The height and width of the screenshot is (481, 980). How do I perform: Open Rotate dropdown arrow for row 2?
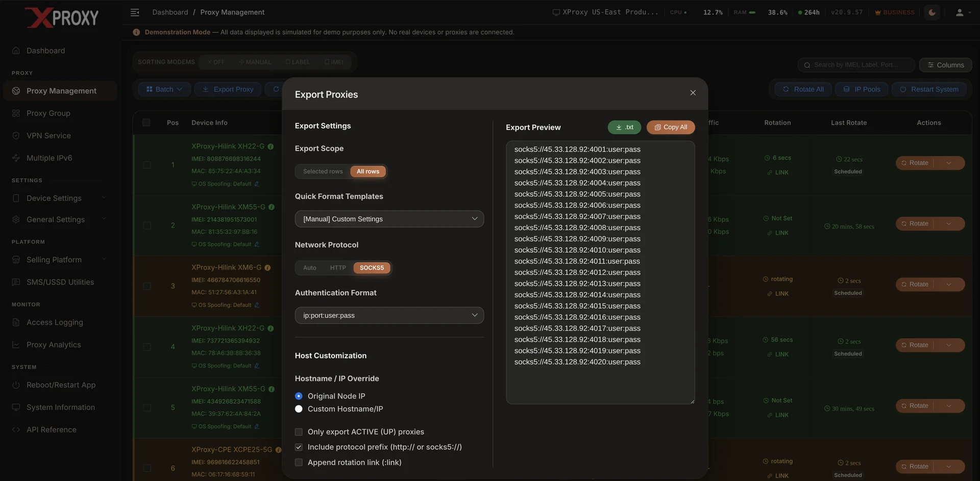(x=949, y=224)
